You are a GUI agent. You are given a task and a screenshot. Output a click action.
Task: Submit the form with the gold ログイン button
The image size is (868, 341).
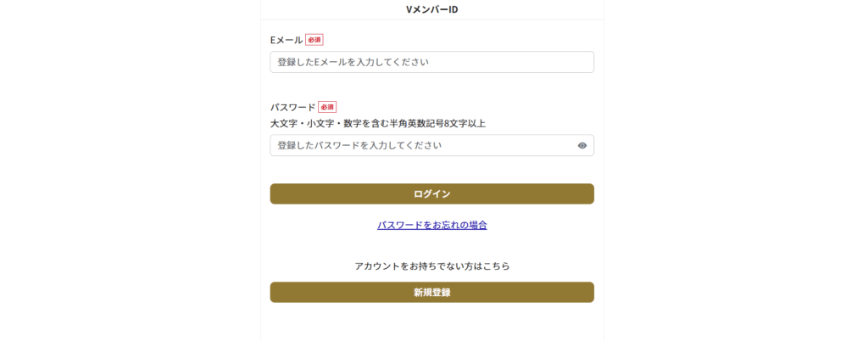[431, 193]
